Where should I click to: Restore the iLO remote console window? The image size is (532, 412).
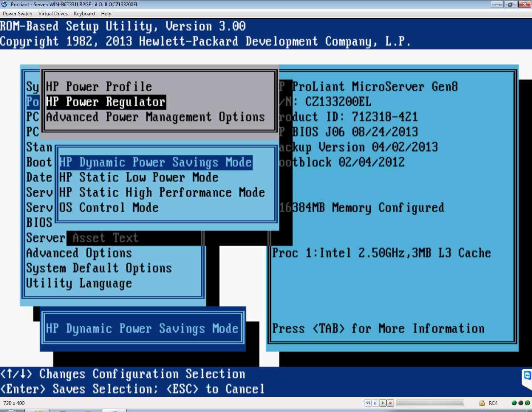510,5
